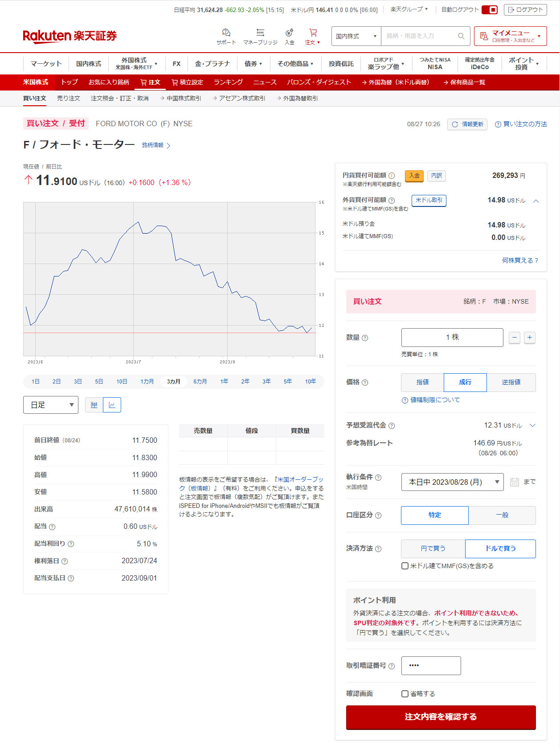Open the 注文 shopping cart icon

pyautogui.click(x=313, y=33)
